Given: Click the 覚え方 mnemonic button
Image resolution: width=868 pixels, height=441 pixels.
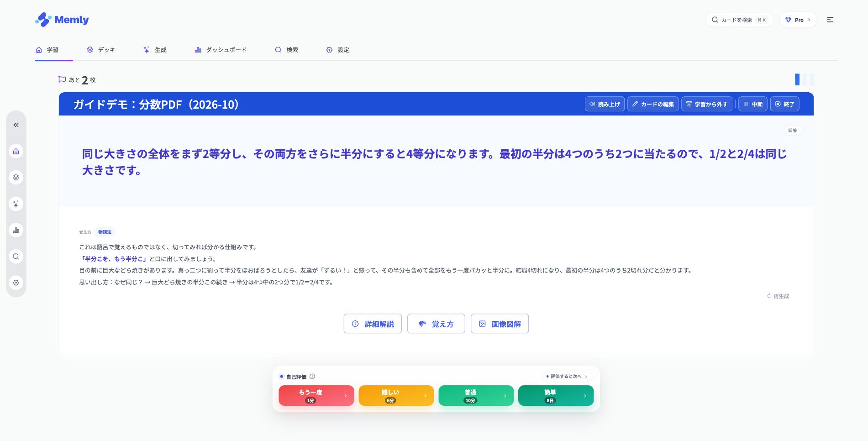Looking at the screenshot, I should 436,324.
